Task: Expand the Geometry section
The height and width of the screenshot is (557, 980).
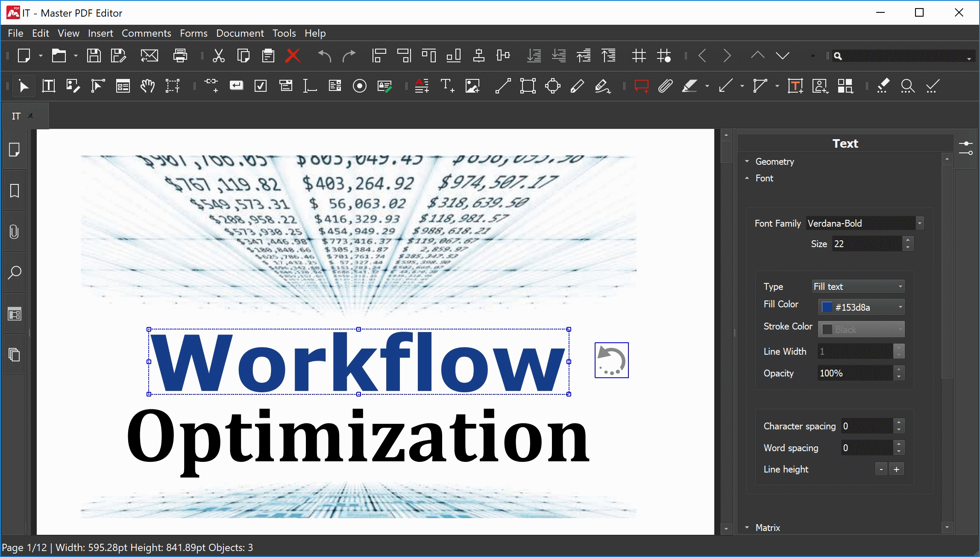Action: 775,161
